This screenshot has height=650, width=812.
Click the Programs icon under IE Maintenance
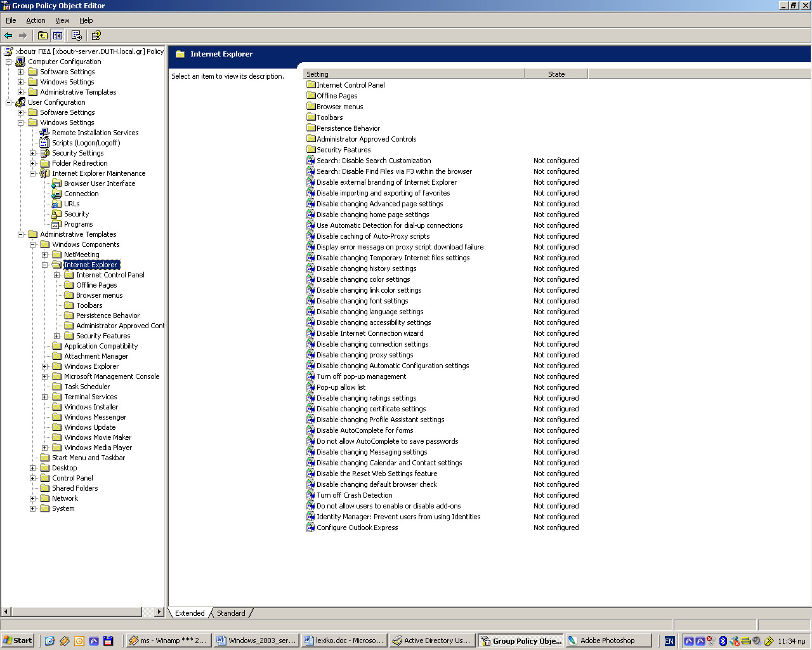[56, 224]
